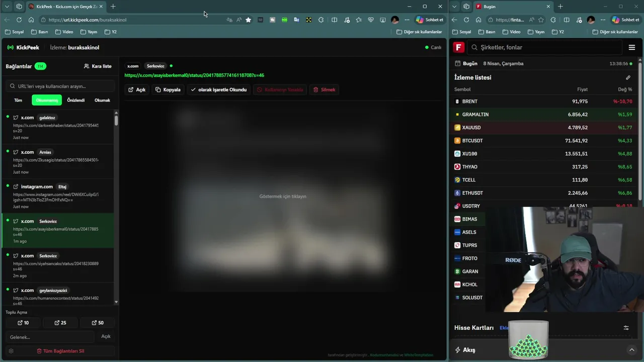Focus the Gelenek custom count field
Screen dimensions: 644x362
pyautogui.click(x=50, y=337)
